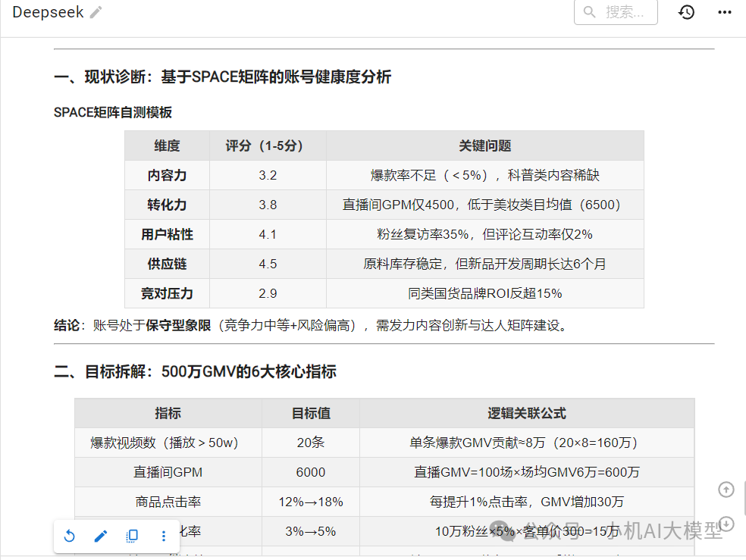Click the 维度 column header

[x=167, y=146]
